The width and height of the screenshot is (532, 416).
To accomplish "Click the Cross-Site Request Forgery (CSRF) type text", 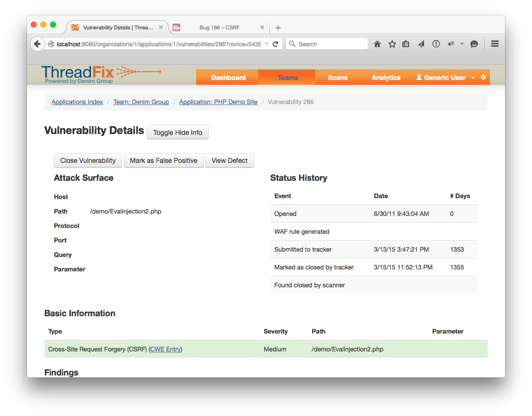I will pos(97,349).
